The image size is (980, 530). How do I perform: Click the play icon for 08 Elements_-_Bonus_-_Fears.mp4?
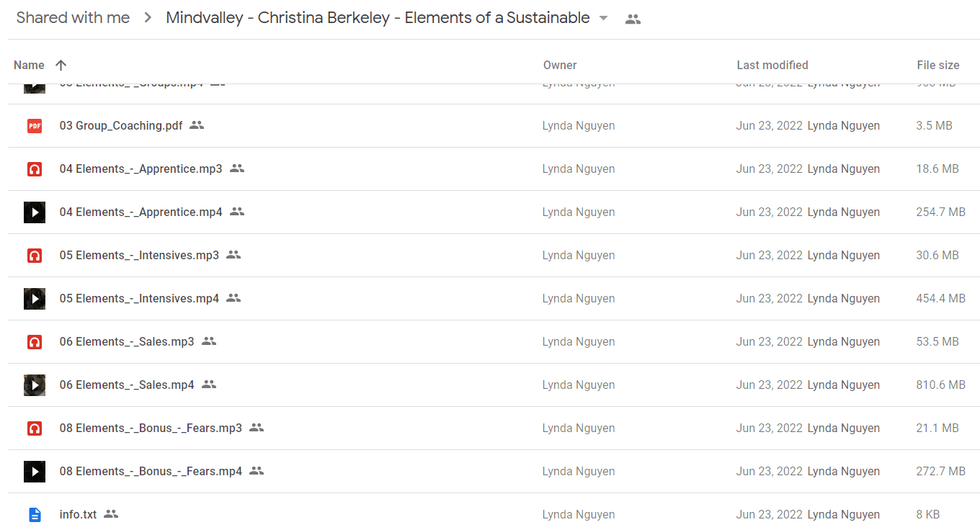(35, 472)
